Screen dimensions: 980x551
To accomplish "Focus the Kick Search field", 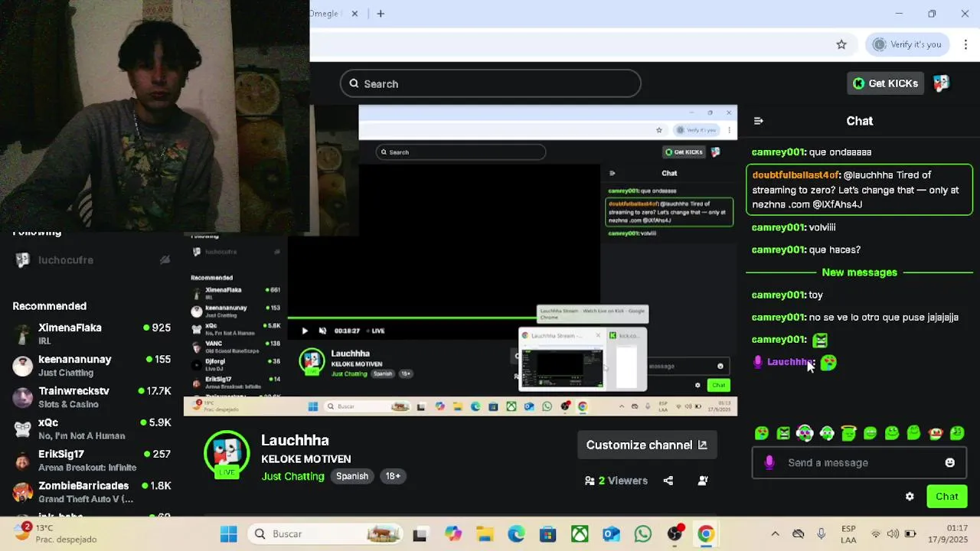I will tap(491, 83).
